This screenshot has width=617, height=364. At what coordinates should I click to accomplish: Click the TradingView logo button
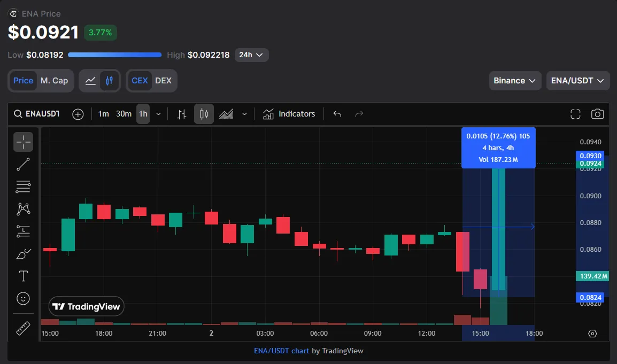(x=86, y=307)
